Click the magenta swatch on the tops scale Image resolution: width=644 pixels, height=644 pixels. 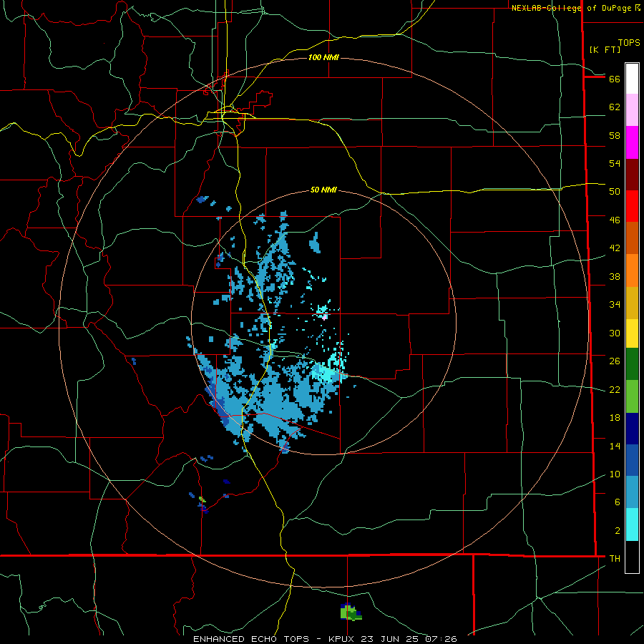click(632, 142)
